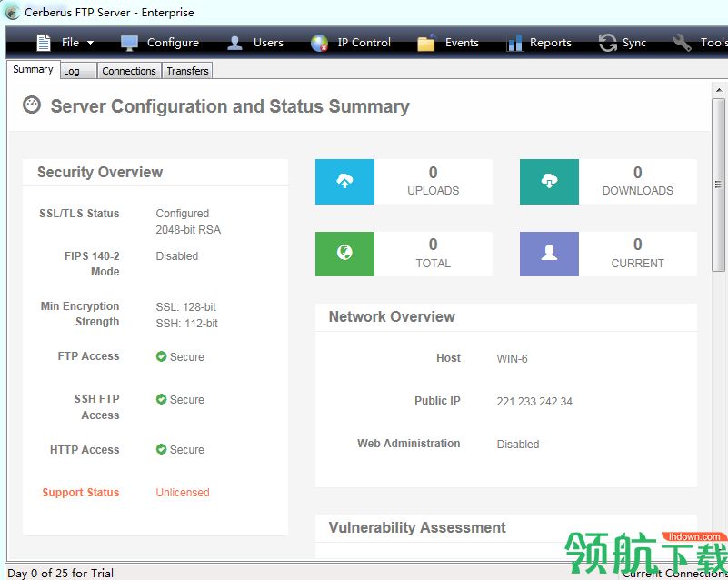Open the IP Control menu label

tap(364, 43)
